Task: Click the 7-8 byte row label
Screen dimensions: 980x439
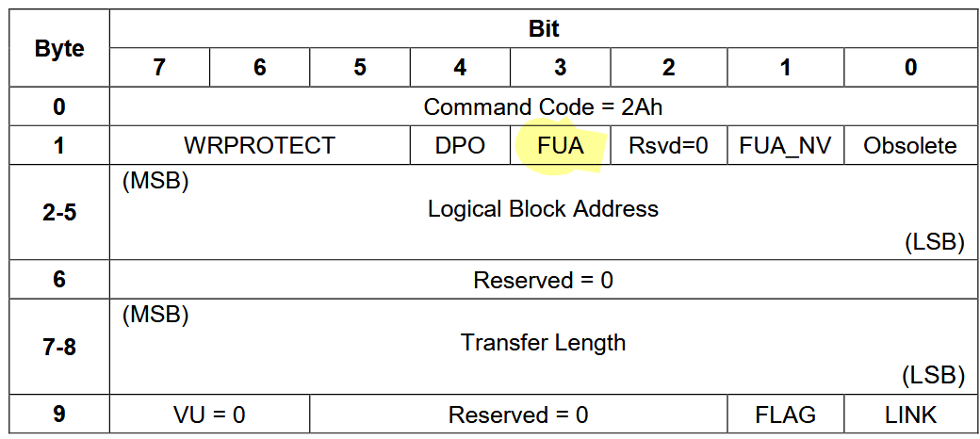Action: pyautogui.click(x=59, y=347)
